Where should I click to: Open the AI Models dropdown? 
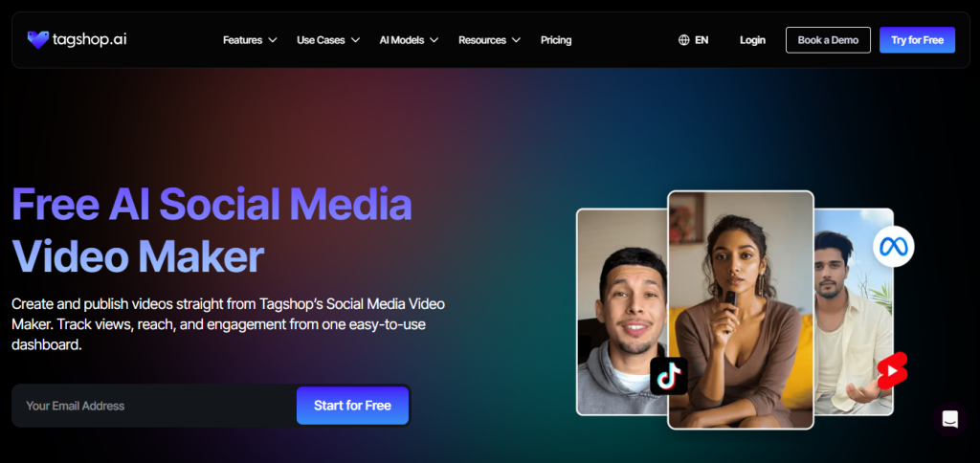point(409,40)
